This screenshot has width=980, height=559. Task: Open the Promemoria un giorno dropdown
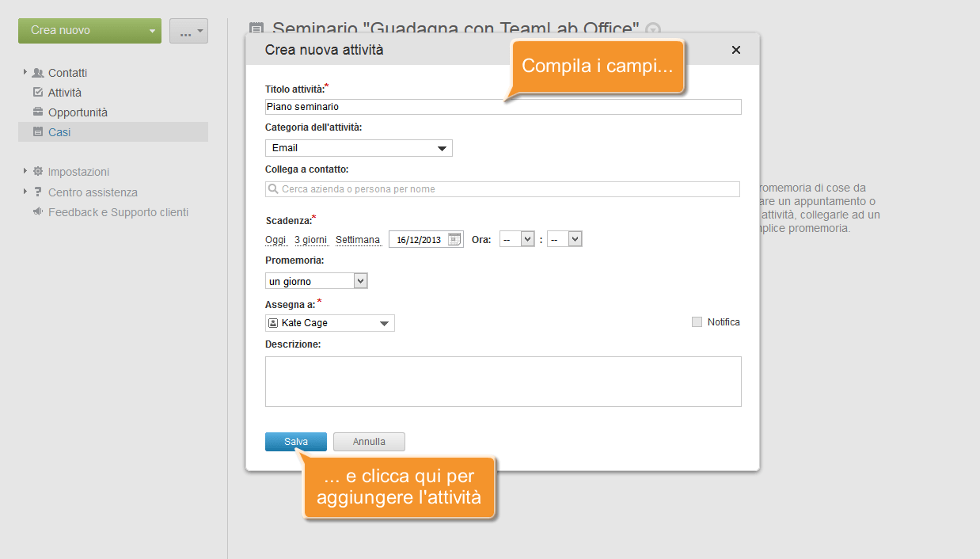tap(317, 281)
